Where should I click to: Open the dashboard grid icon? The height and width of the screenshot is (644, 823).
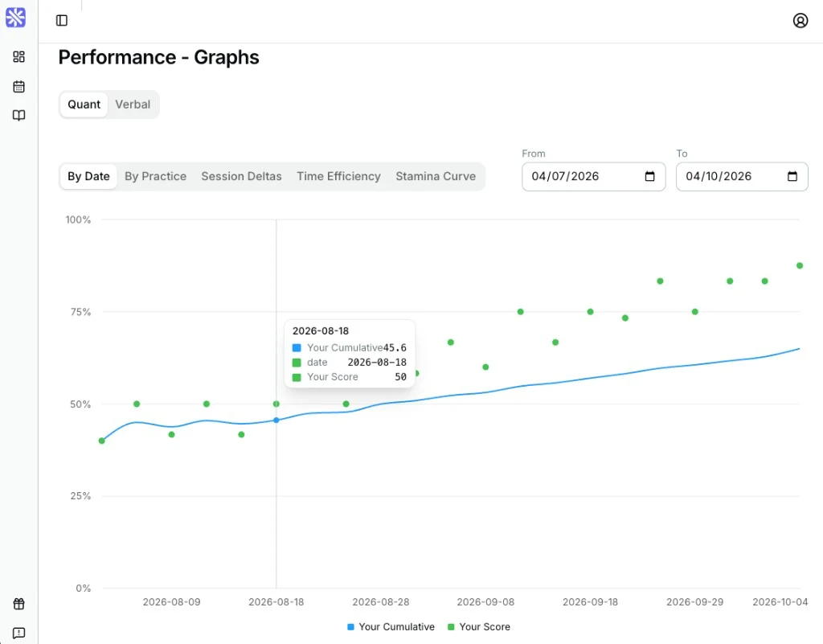pos(19,57)
